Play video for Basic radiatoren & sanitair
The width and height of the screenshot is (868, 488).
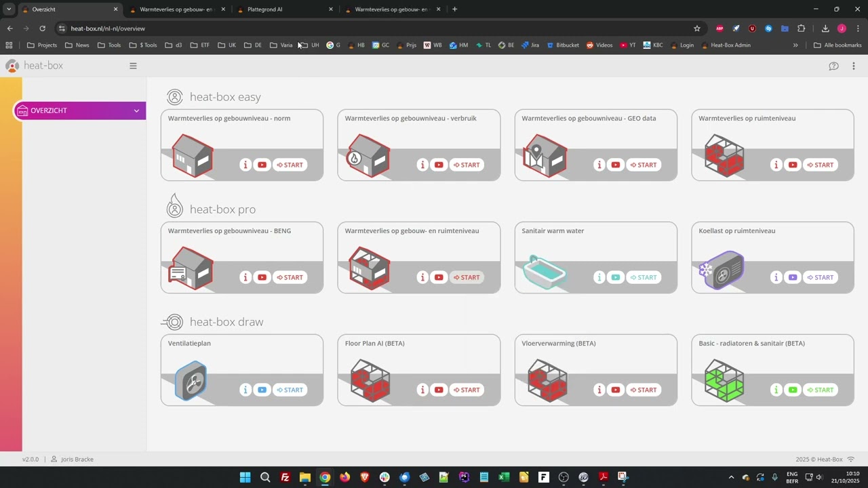pyautogui.click(x=793, y=390)
